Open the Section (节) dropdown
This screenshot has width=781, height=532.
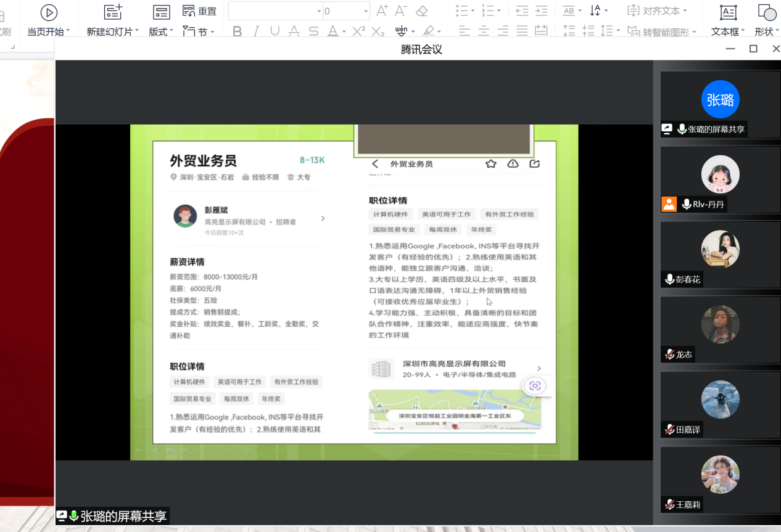point(199,31)
